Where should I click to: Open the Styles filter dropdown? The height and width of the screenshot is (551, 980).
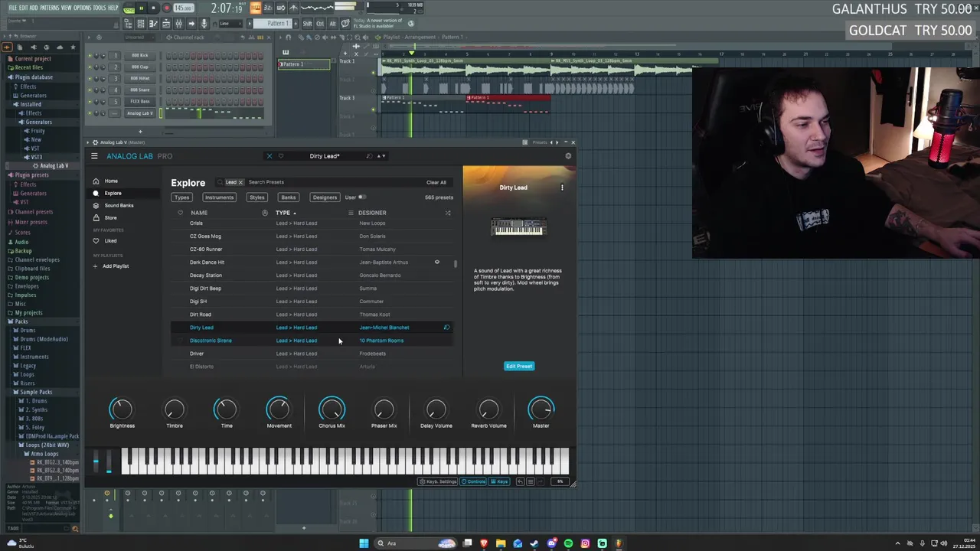pos(256,197)
